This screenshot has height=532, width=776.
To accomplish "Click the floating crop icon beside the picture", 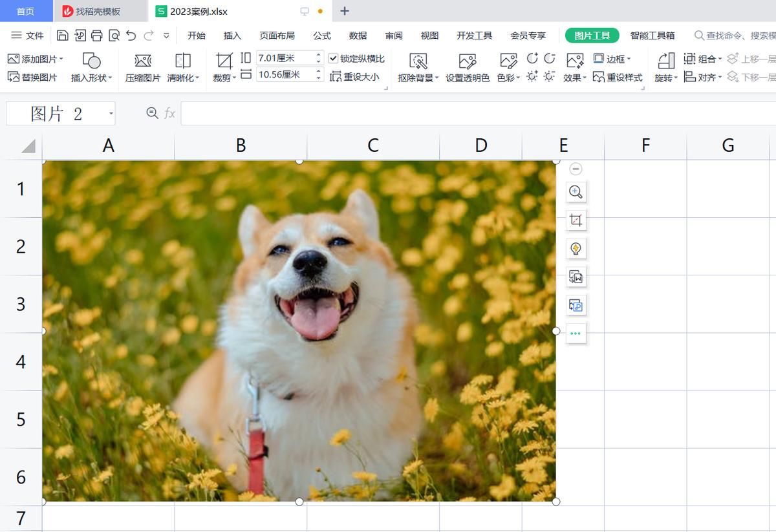I will point(576,220).
